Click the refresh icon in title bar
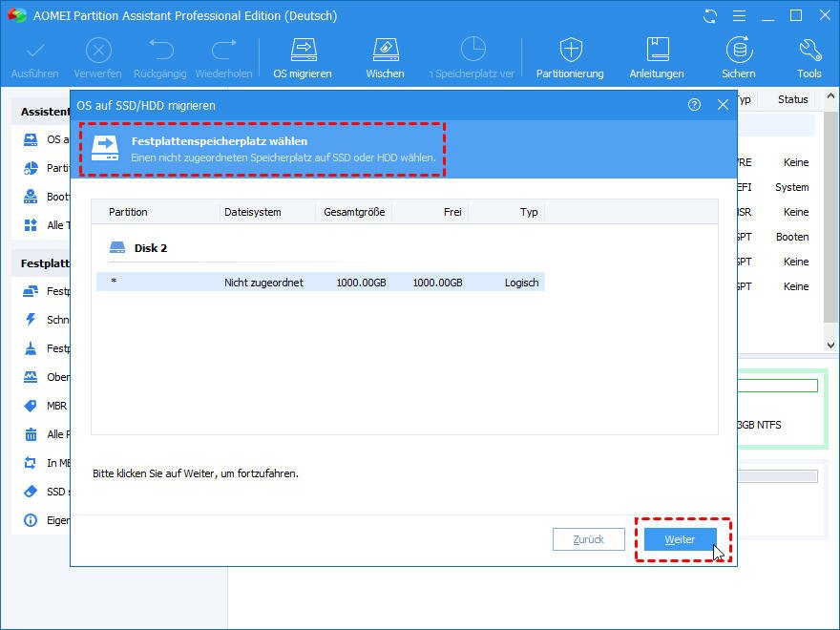Screen dimensions: 840x630 tap(710, 16)
